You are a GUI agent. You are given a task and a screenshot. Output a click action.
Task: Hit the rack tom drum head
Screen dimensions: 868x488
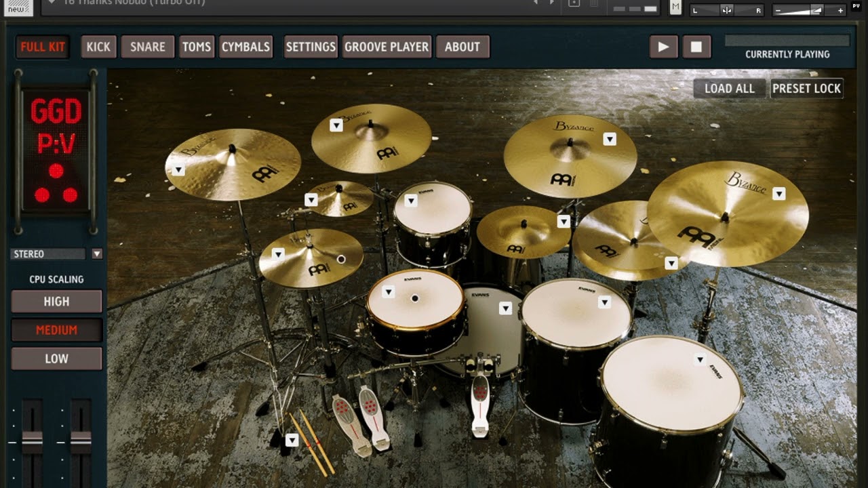click(433, 209)
